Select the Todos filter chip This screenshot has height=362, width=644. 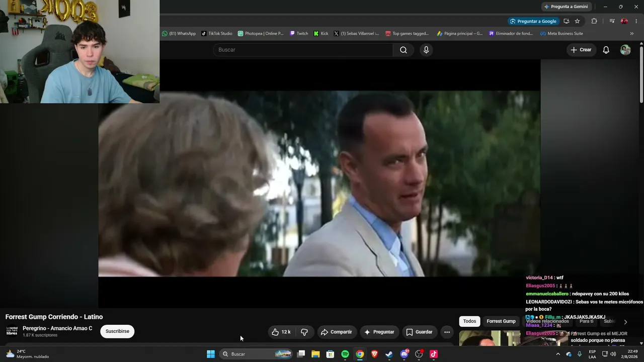469,321
